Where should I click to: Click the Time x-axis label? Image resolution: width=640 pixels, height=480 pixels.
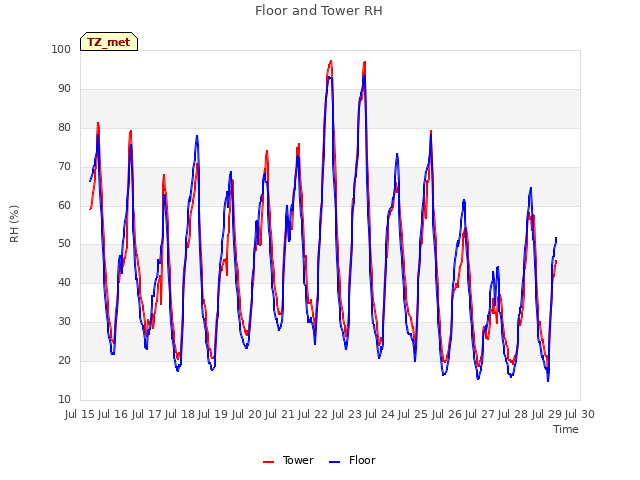pos(566,429)
